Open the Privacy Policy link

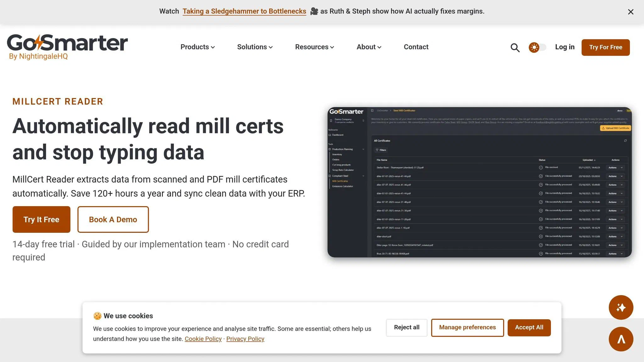[x=245, y=339]
